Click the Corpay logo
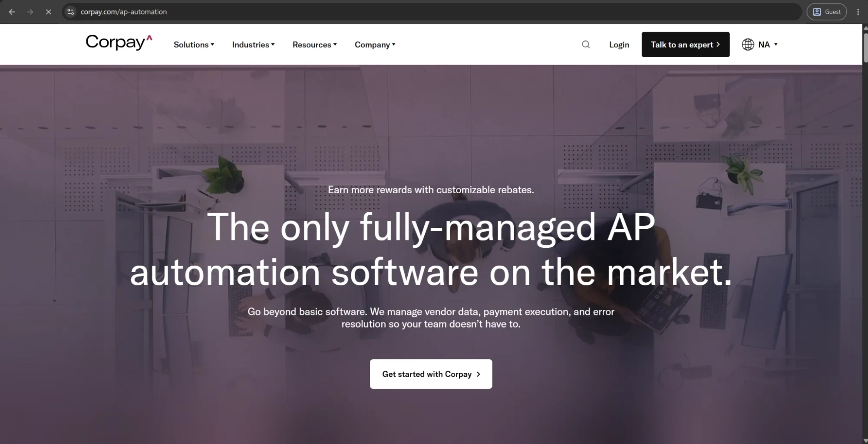This screenshot has width=868, height=444. point(119,43)
